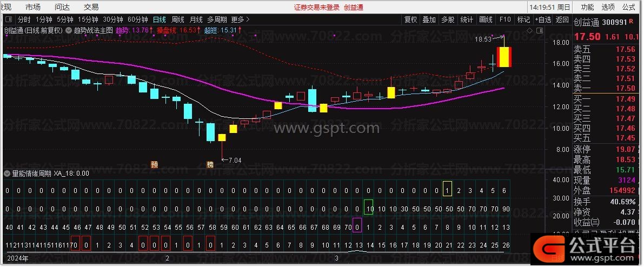This screenshot has width=644, height=267.
Task: Select the 买五 price 17.45
Action: click(x=625, y=138)
